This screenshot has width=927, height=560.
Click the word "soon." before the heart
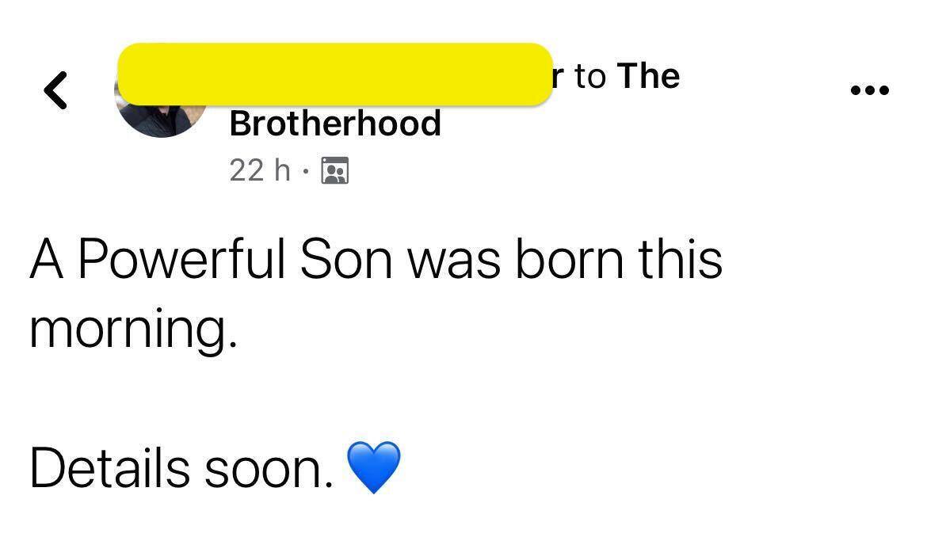pos(269,470)
